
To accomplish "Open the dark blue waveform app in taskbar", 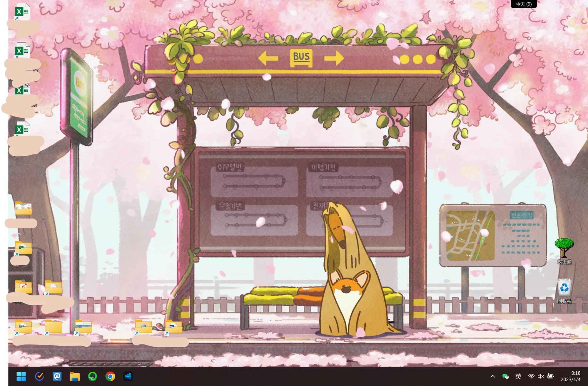I will click(x=128, y=376).
